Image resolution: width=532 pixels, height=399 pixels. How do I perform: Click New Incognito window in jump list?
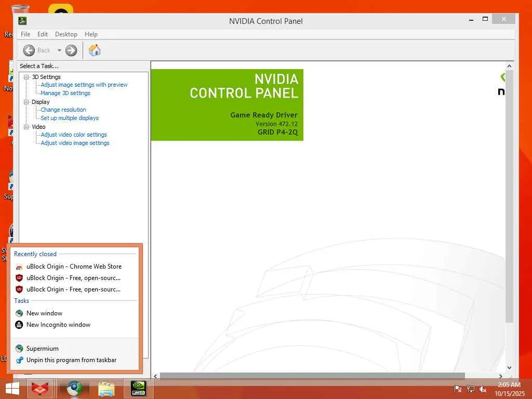[x=74, y=325]
